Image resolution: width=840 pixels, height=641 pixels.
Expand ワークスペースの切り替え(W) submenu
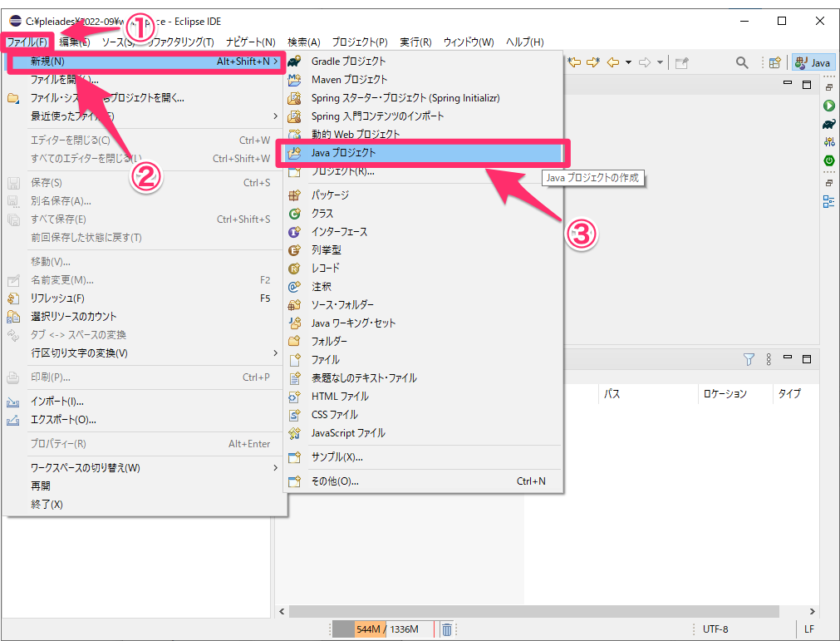pyautogui.click(x=145, y=468)
